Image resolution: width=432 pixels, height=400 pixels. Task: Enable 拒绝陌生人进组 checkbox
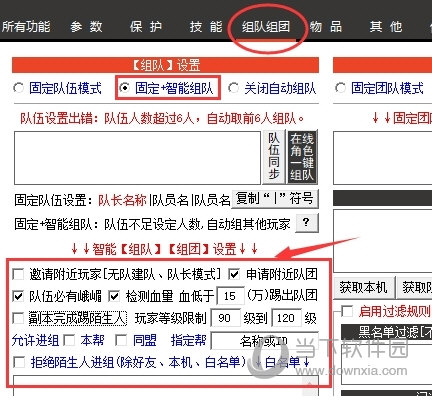click(19, 362)
